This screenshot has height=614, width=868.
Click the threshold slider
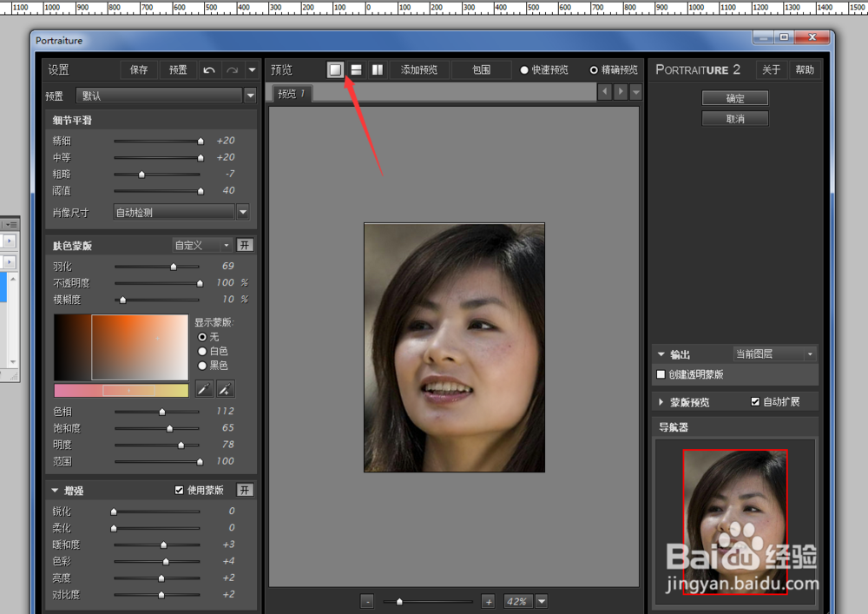(x=157, y=191)
